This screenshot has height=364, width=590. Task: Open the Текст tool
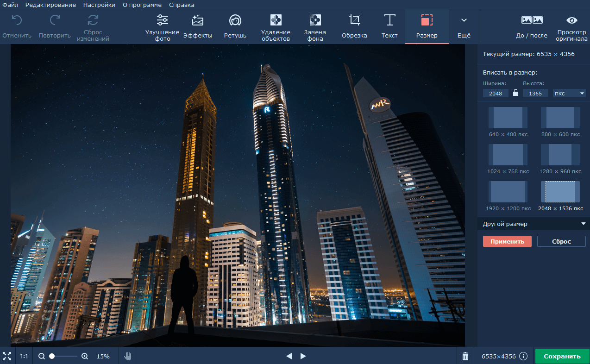389,27
